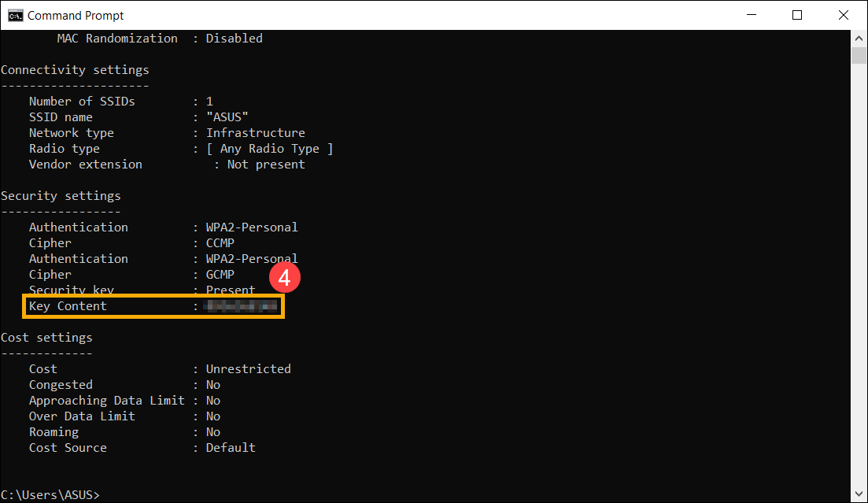Click the "Unrestricted" cost value

tap(248, 369)
